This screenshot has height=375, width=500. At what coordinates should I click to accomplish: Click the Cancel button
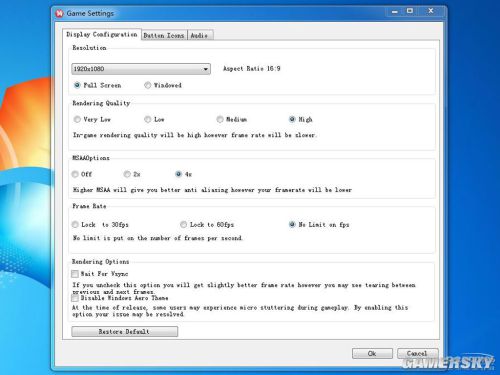(x=417, y=354)
